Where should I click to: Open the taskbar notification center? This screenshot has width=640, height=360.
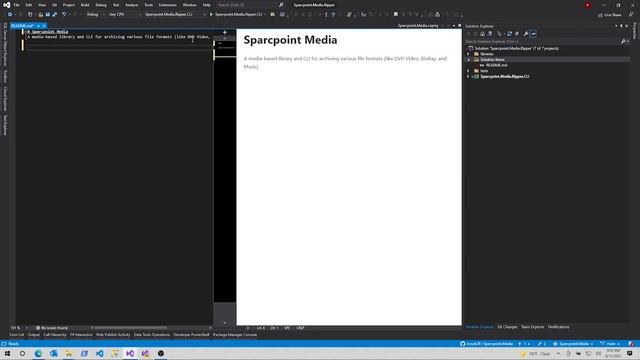tap(630, 353)
